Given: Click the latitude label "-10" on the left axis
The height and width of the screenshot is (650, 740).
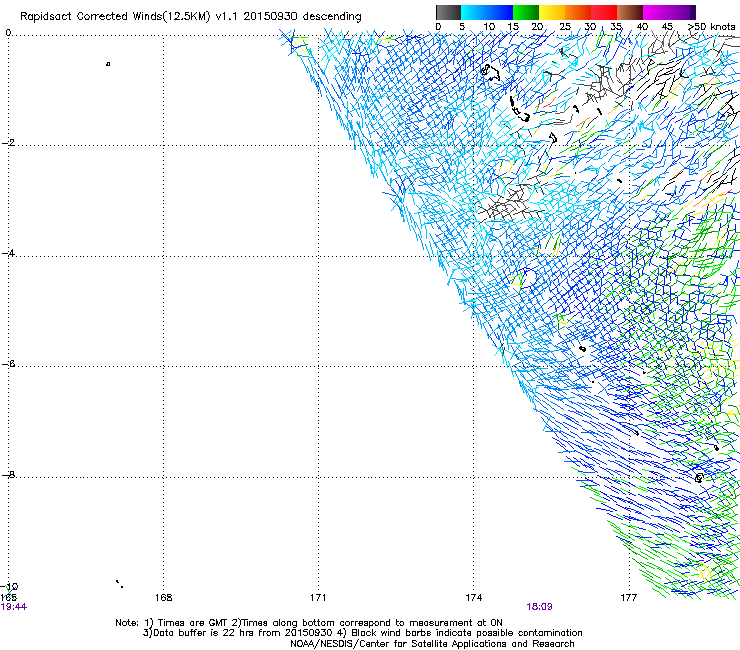Looking at the screenshot, I should [x=9, y=587].
